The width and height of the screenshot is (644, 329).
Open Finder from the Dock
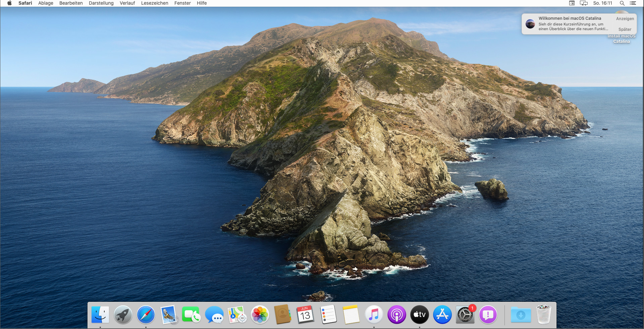coord(100,315)
